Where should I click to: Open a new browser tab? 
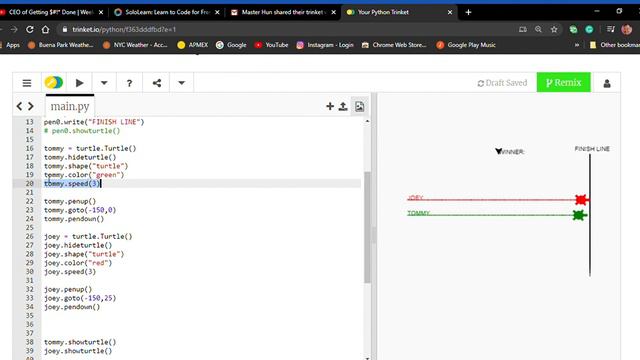click(x=468, y=12)
